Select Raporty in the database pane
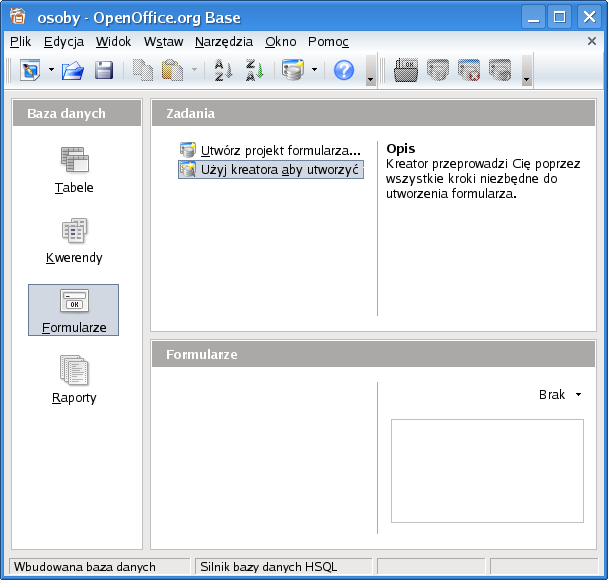Screen dimensions: 608x580 tap(74, 380)
